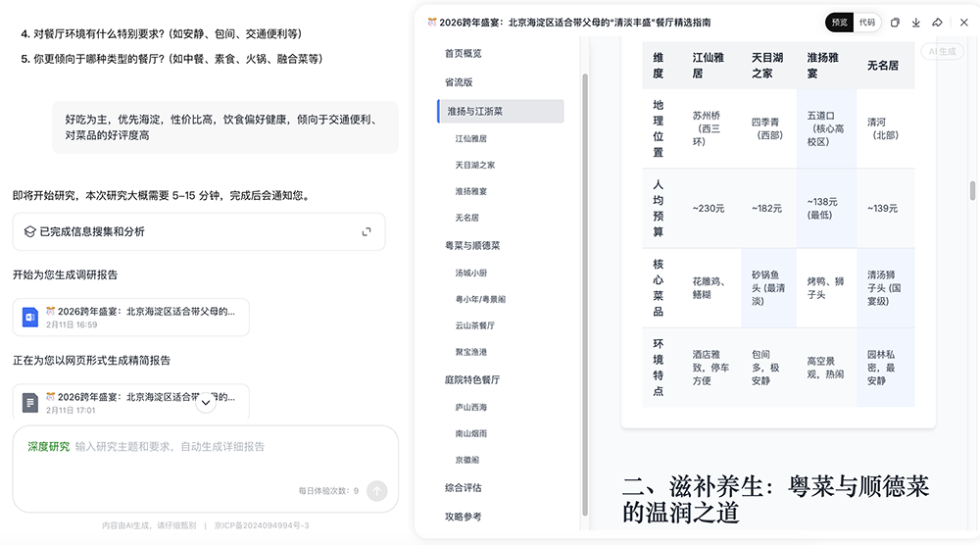Select 淮扬与江浙菜 section in sidebar
The width and height of the screenshot is (980, 545).
pyautogui.click(x=501, y=111)
